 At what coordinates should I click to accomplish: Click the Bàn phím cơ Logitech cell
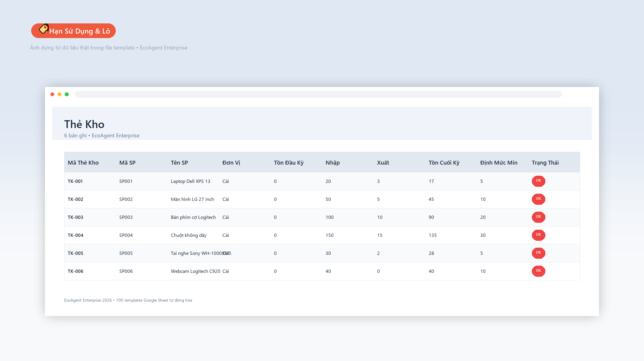(x=193, y=217)
